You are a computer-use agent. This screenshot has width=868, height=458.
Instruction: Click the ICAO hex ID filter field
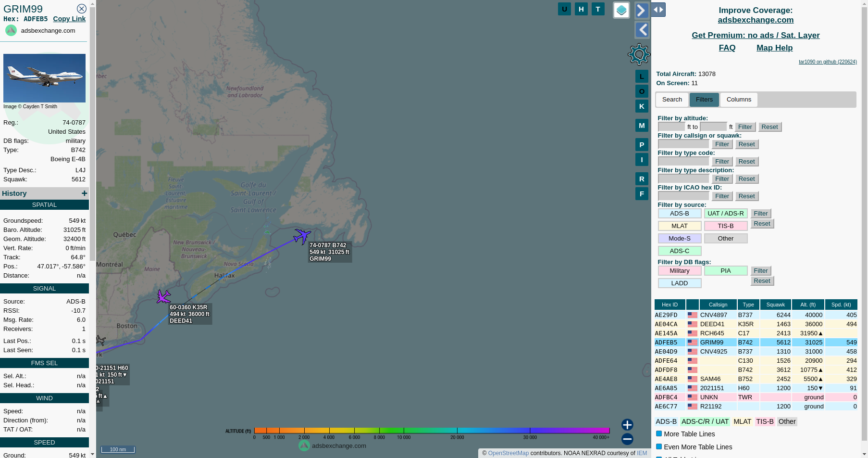pyautogui.click(x=683, y=196)
